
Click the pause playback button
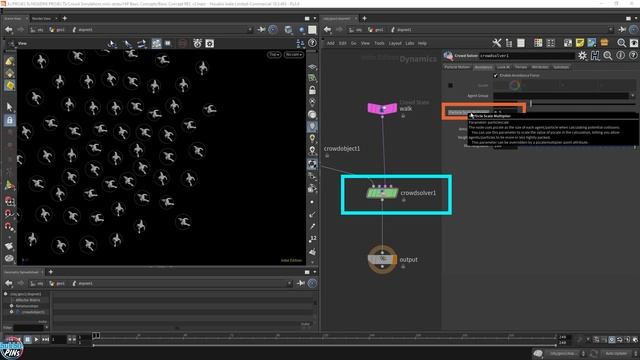tap(27, 339)
